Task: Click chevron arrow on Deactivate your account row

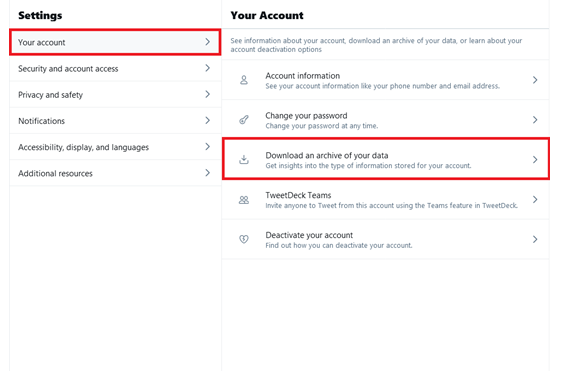Action: [535, 239]
